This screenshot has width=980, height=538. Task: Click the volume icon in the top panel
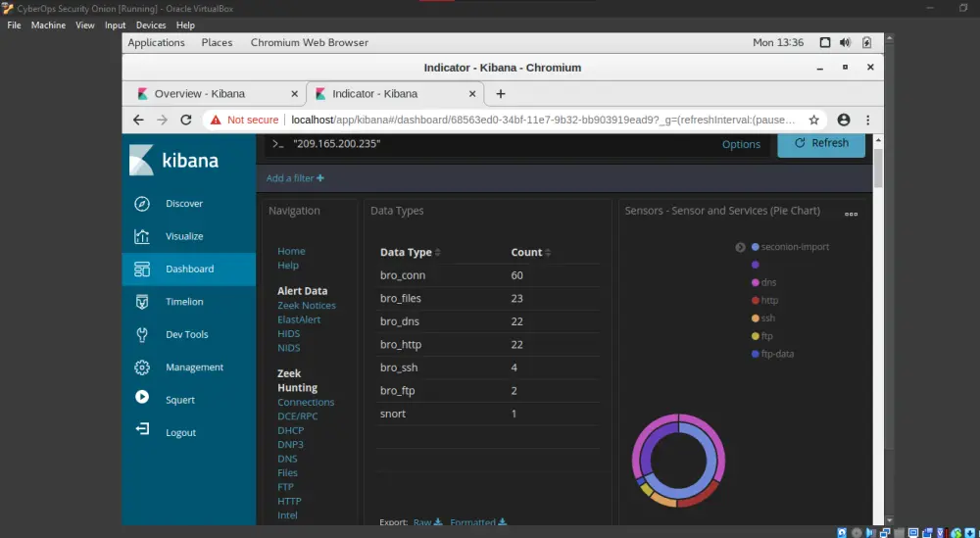[845, 42]
